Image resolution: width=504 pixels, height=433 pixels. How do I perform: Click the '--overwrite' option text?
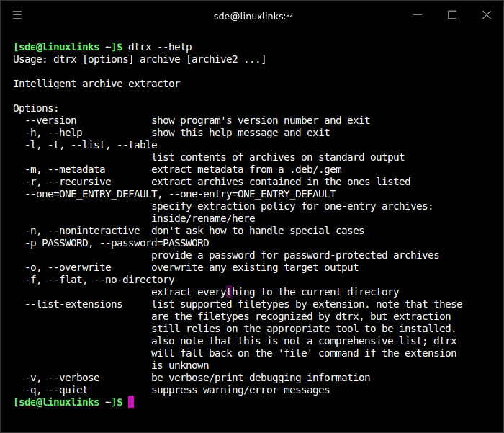tap(76, 267)
